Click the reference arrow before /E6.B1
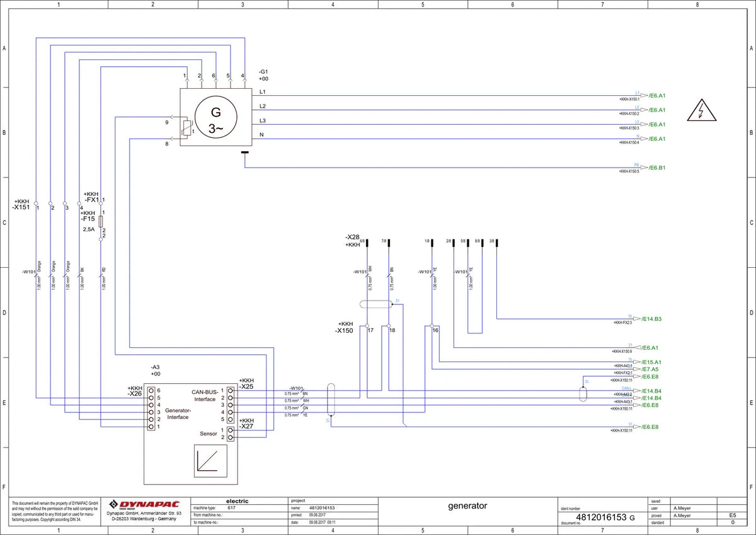The image size is (756, 535). 644,168
